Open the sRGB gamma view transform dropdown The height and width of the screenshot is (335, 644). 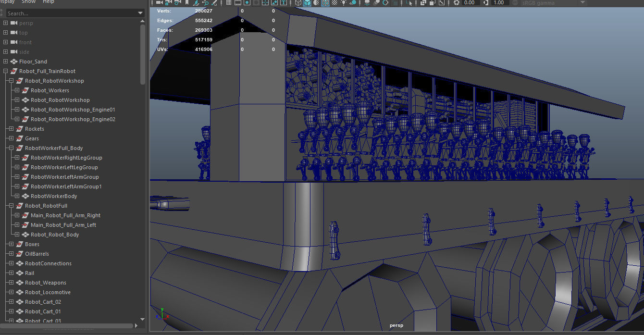point(555,3)
